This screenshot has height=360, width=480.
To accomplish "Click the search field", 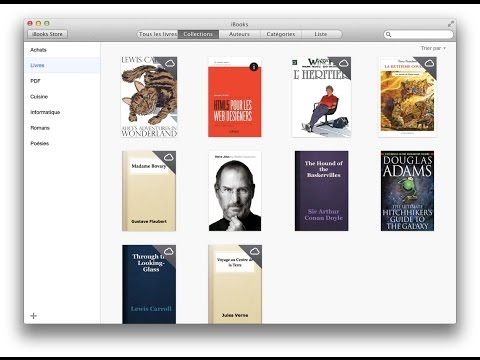I will 419,34.
